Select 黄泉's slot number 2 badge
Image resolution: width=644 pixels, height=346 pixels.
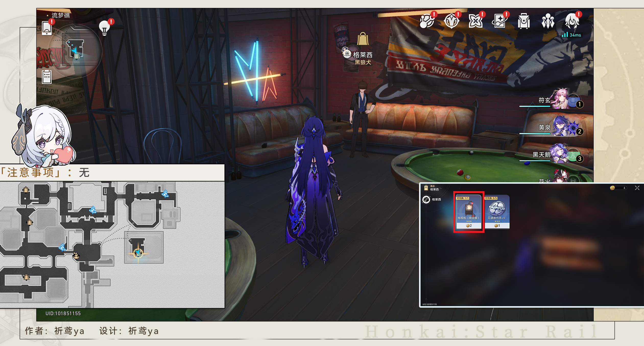pos(580,131)
